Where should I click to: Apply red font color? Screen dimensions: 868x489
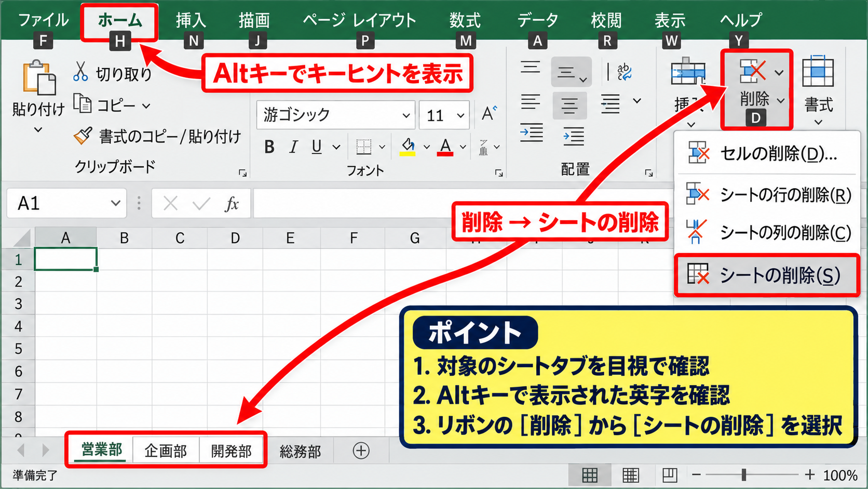[x=445, y=147]
